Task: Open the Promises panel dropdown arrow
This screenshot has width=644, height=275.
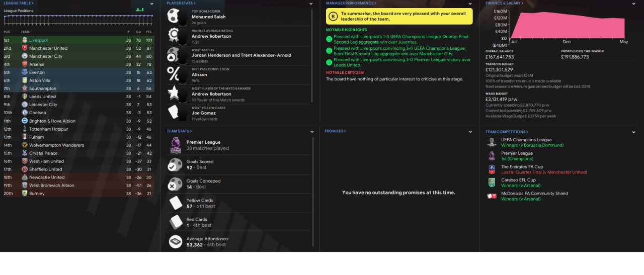Action: tap(470, 131)
